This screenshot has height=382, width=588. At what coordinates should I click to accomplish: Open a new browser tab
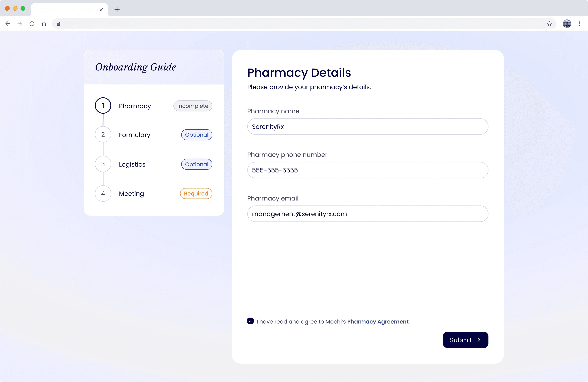(x=117, y=10)
